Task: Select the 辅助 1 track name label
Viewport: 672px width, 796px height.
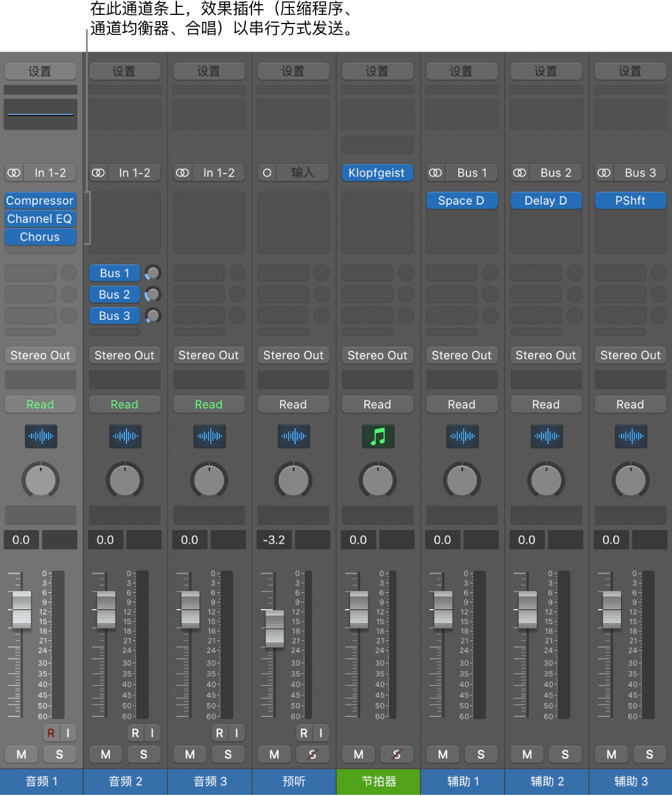Action: (463, 782)
